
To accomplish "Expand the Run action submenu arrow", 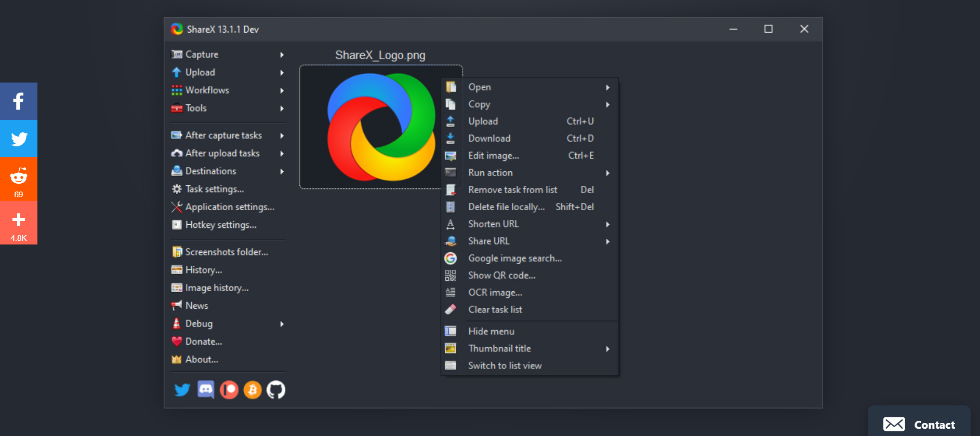I will point(607,173).
